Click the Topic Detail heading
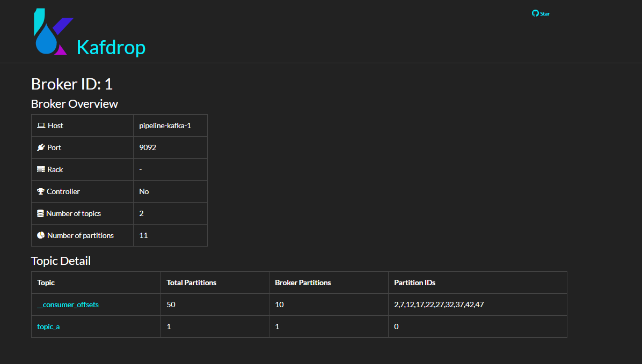This screenshot has height=364, width=642. click(x=61, y=261)
